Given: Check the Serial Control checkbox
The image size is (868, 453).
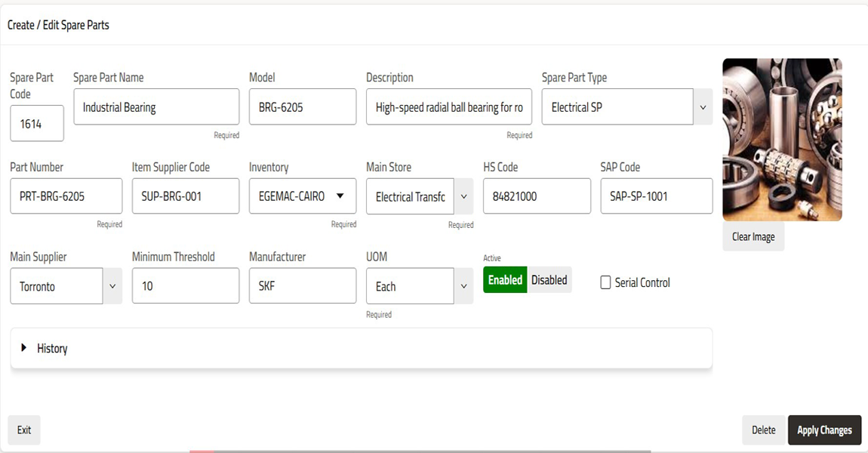Looking at the screenshot, I should pyautogui.click(x=605, y=283).
